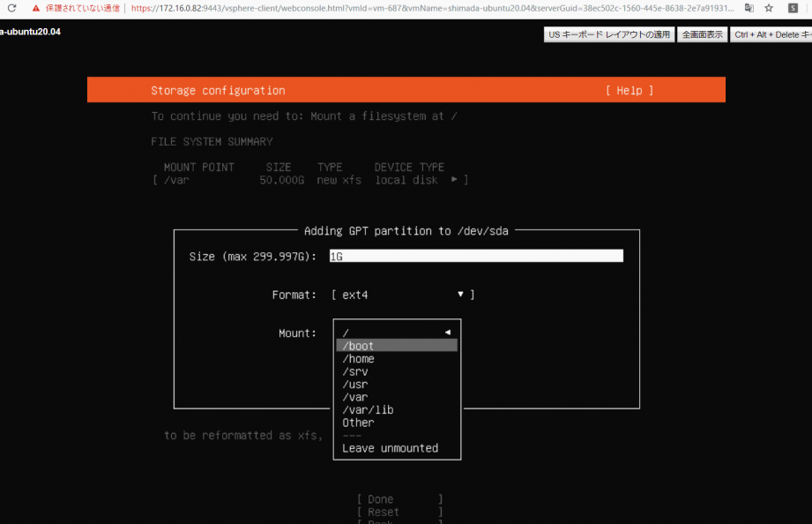Choose /home mount option
This screenshot has width=812, height=524.
point(397,359)
